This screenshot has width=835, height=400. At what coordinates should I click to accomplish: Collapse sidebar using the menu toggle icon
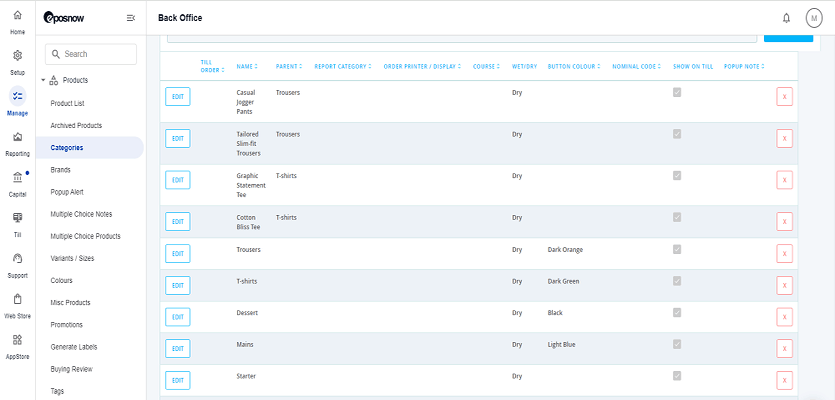[130, 18]
